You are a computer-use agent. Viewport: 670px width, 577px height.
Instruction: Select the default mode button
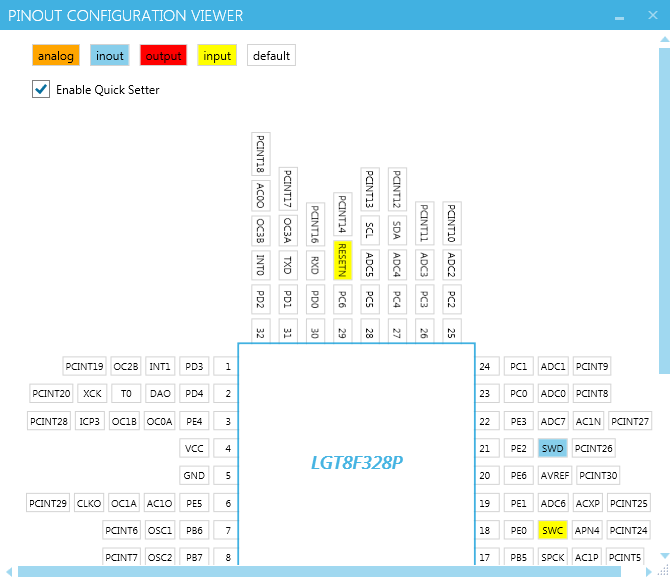[x=271, y=56]
